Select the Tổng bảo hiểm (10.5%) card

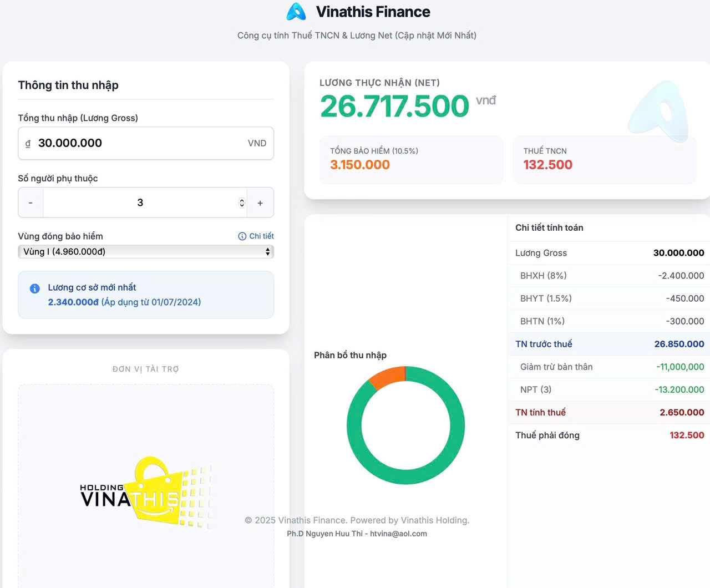tap(411, 160)
